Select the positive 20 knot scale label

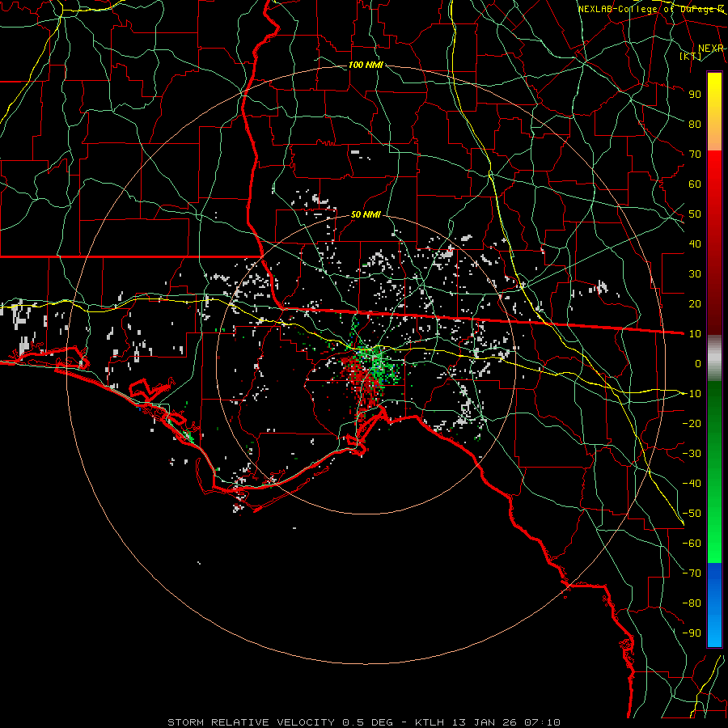pos(695,303)
